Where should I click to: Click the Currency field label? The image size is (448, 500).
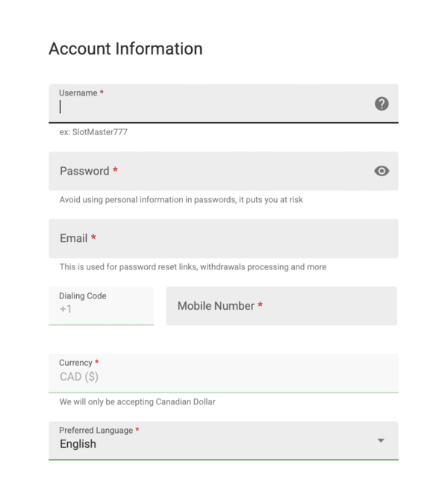tap(76, 363)
